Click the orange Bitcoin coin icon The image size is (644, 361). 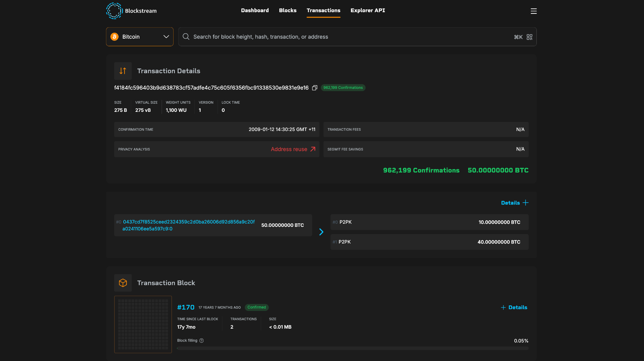coord(114,37)
